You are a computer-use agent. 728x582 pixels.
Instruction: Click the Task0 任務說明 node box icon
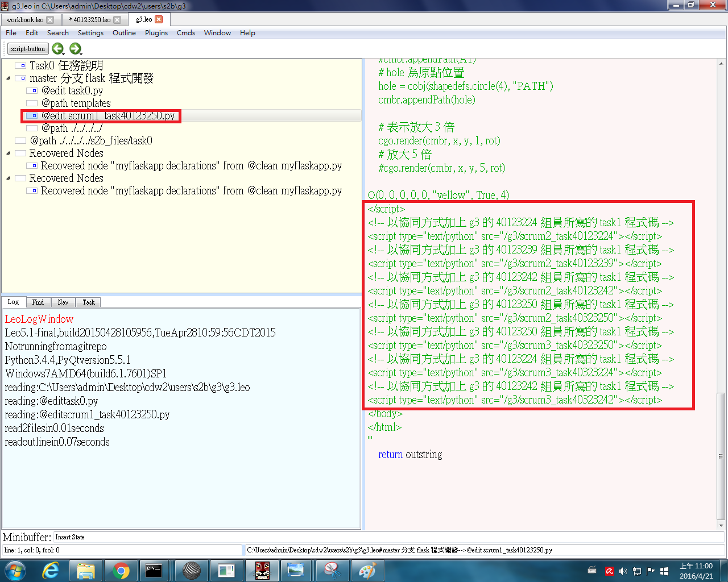pyautogui.click(x=20, y=66)
